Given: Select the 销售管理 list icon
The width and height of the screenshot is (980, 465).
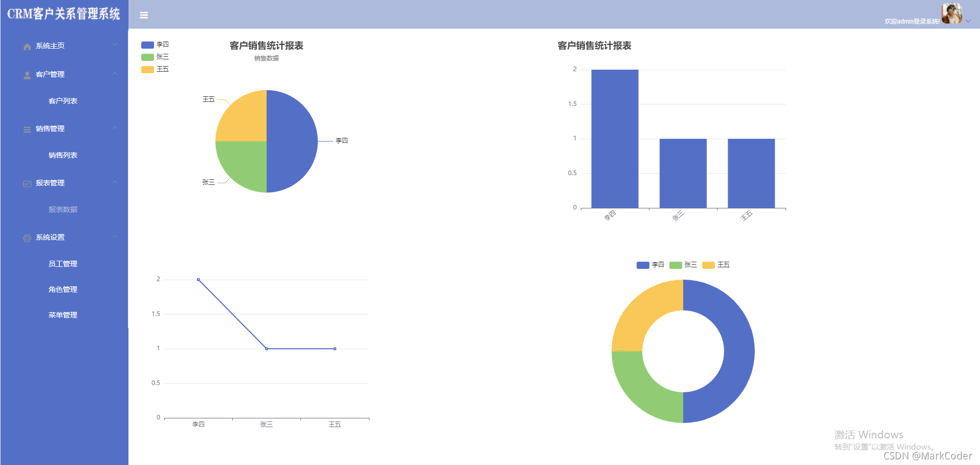Looking at the screenshot, I should [27, 129].
